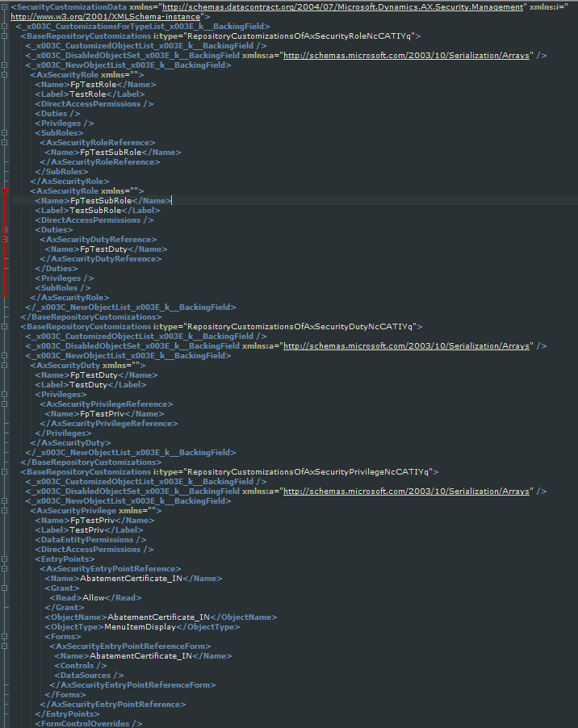Click the closing /Duties tag

(57, 268)
